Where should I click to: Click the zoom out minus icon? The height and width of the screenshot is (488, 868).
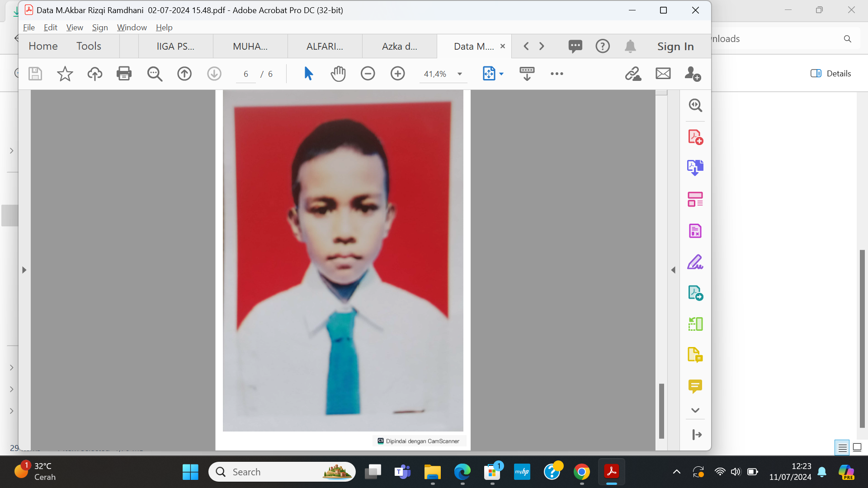pyautogui.click(x=368, y=74)
